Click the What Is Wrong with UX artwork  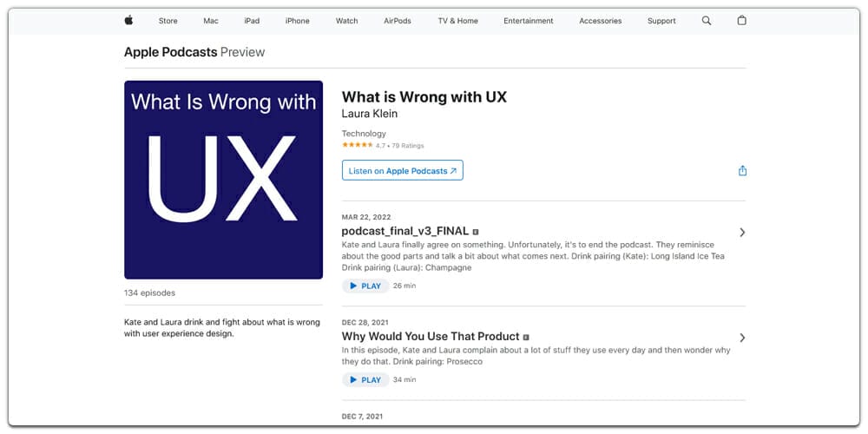224,180
